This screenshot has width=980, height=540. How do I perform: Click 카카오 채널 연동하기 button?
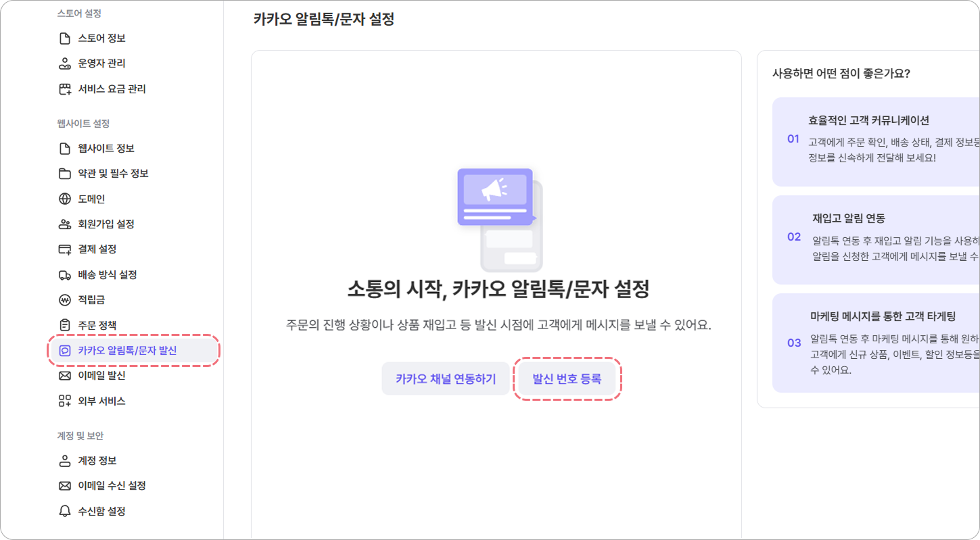point(446,379)
